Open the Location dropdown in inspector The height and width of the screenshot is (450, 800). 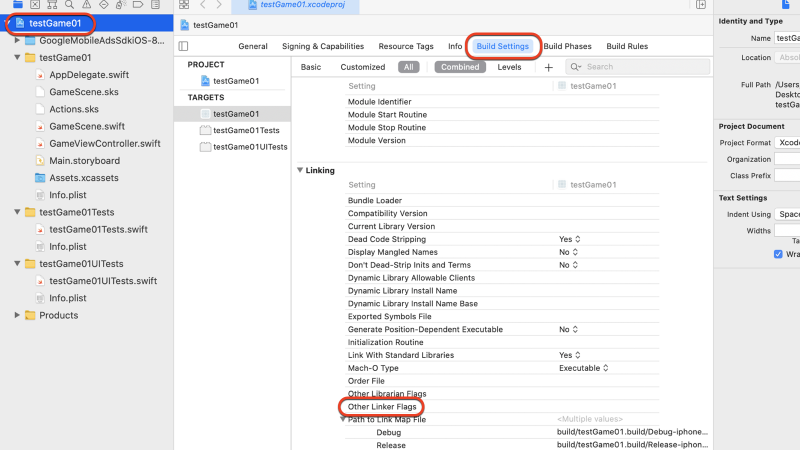point(787,58)
